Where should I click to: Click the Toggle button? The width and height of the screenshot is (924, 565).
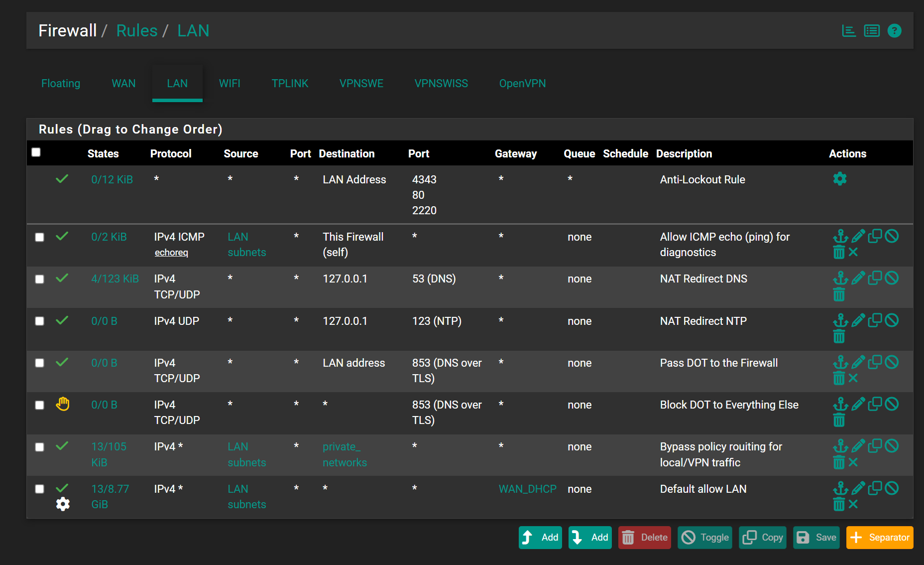705,538
